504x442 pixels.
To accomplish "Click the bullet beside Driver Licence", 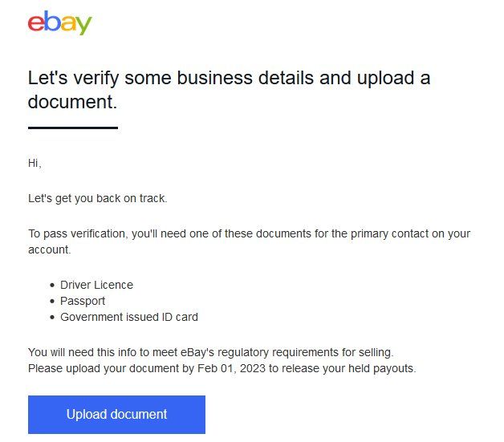I will tap(51, 285).
